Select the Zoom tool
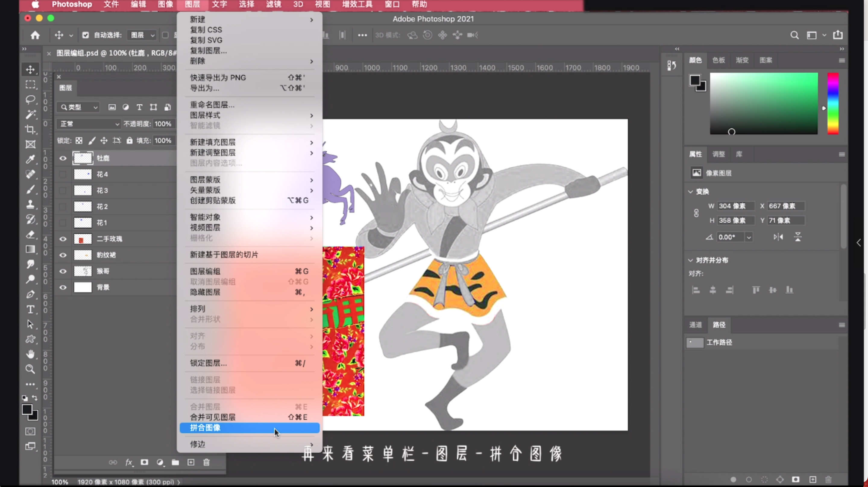 point(30,369)
